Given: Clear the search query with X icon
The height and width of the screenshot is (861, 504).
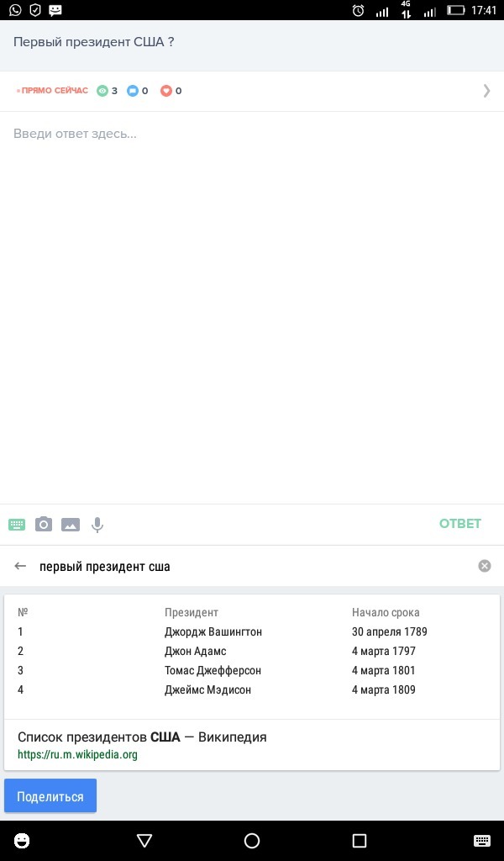Looking at the screenshot, I should [485, 566].
